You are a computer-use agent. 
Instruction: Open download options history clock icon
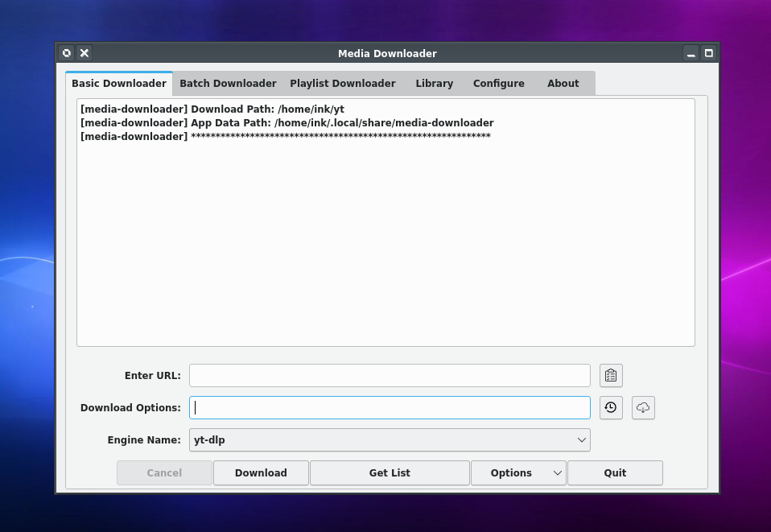tap(611, 407)
